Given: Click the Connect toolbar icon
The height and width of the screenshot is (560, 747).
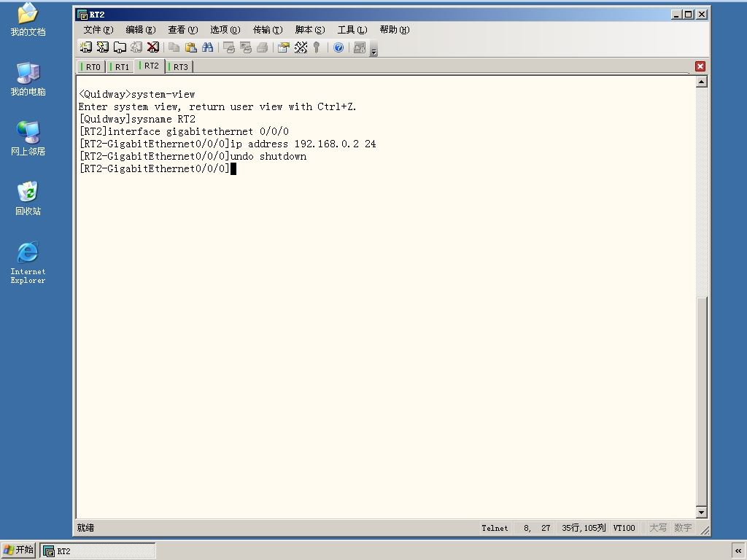Looking at the screenshot, I should (86, 47).
